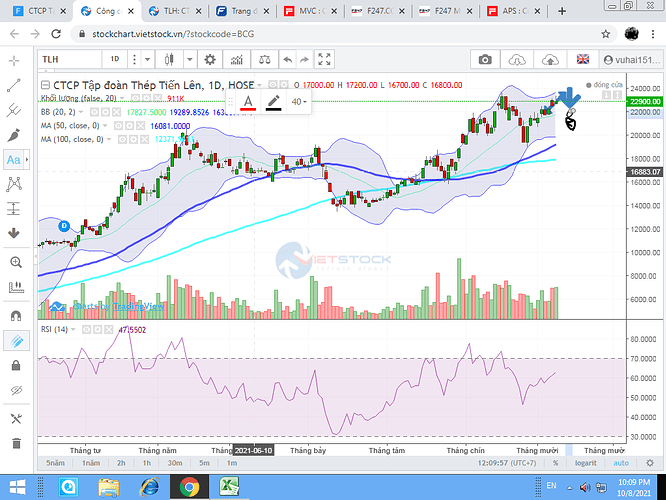666x500 pixels.
Task: Open the indicators button
Action: point(237,59)
